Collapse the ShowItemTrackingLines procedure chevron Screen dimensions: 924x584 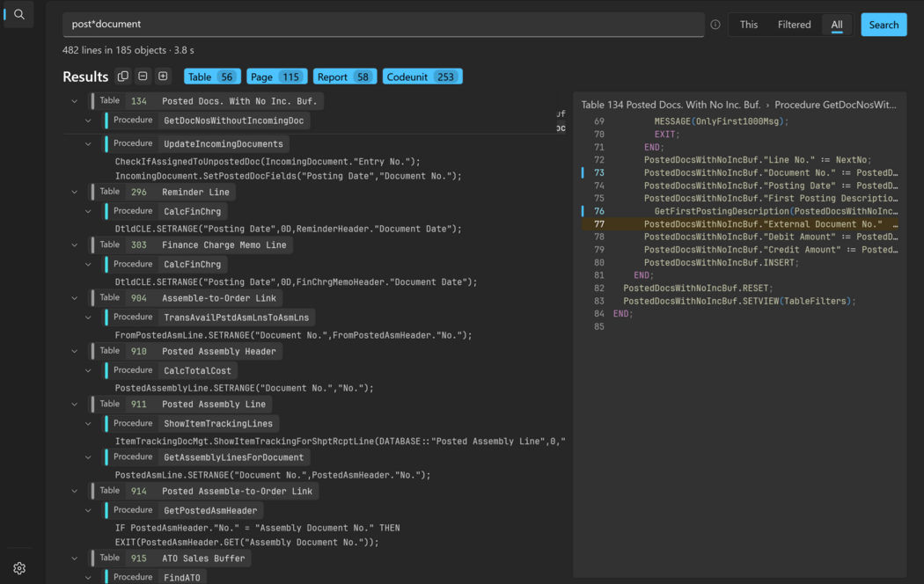coord(88,424)
